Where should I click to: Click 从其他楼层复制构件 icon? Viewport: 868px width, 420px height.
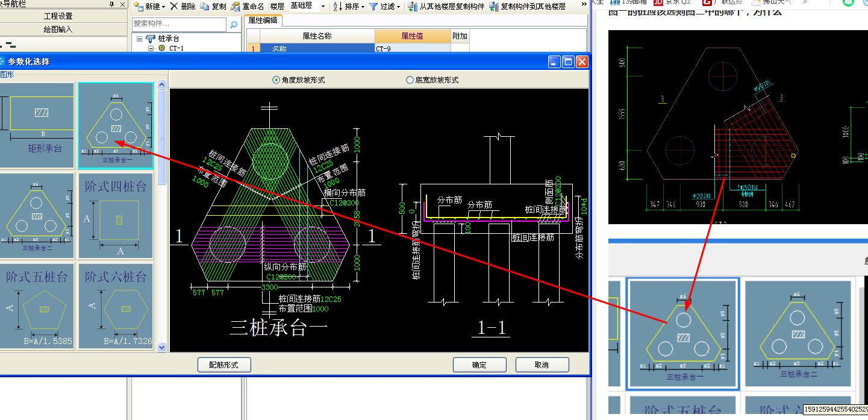point(413,7)
